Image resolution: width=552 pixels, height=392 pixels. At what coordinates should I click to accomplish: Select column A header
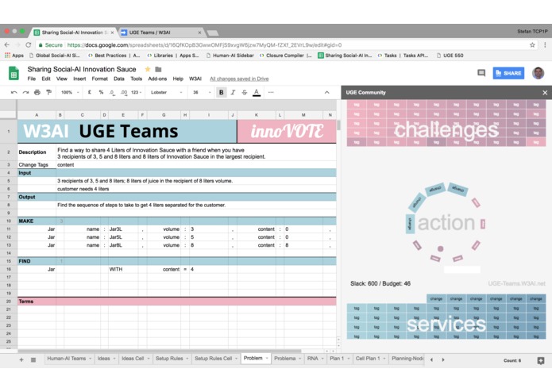tap(37, 115)
